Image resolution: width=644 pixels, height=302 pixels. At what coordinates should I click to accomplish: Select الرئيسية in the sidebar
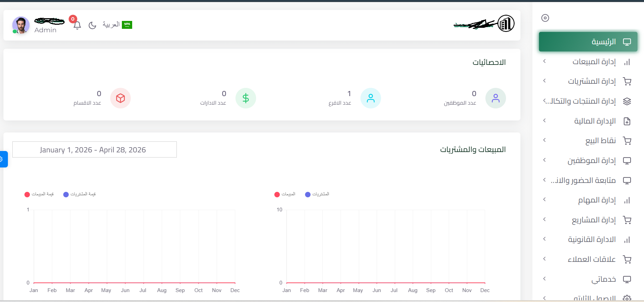588,42
